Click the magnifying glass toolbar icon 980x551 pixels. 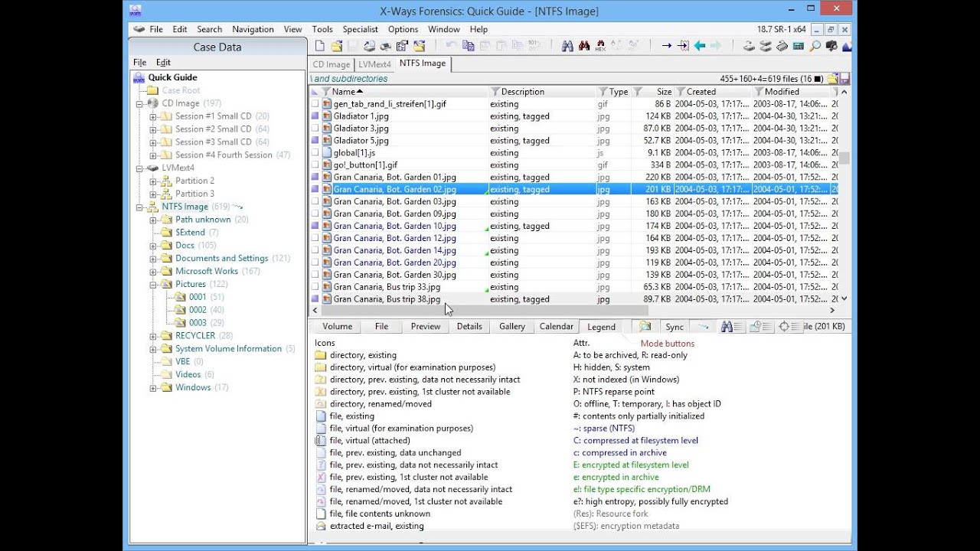[x=815, y=46]
